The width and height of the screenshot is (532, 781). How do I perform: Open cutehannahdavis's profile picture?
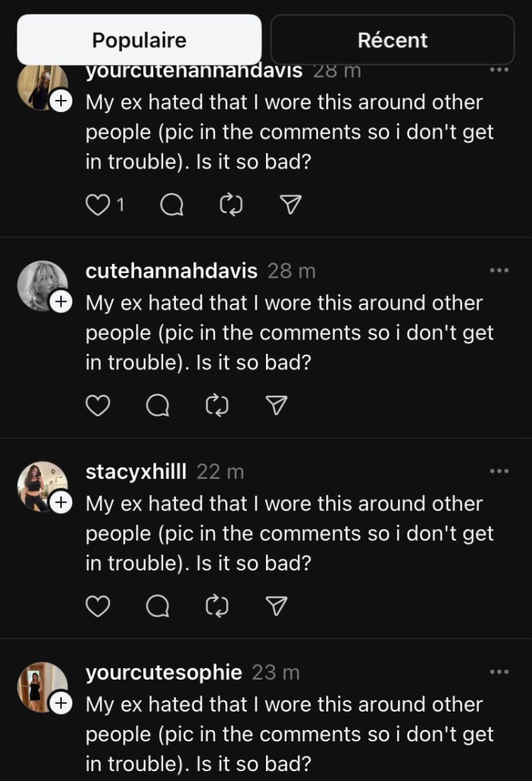click(40, 284)
